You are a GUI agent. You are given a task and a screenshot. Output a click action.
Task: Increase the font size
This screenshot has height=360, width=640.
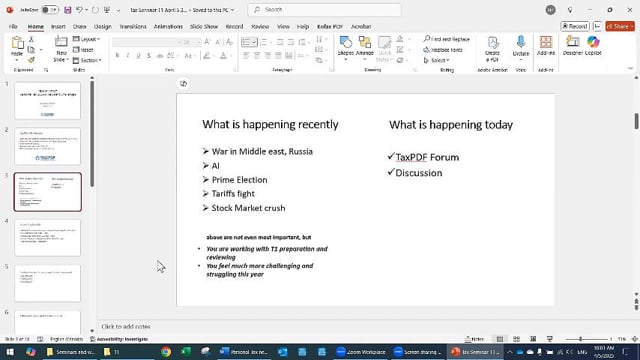[207, 42]
